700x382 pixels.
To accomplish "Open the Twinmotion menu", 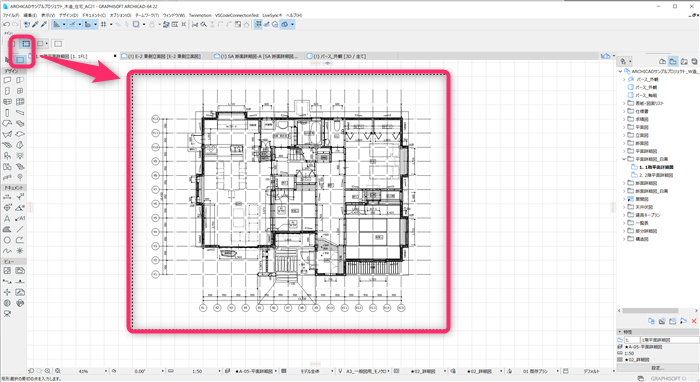I will 200,15.
